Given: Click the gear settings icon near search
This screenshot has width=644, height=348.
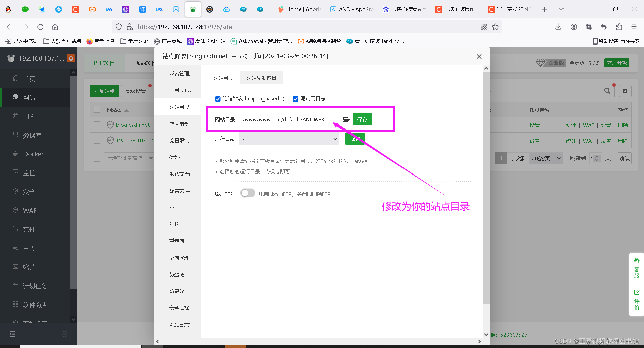Looking at the screenshot, I should point(625,91).
